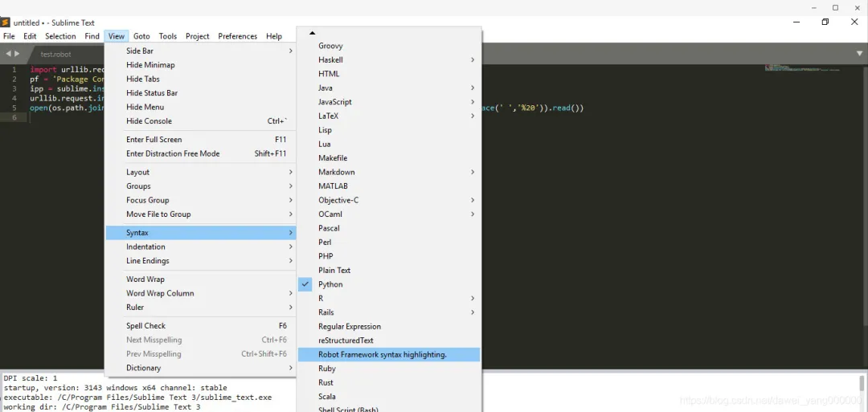
Task: Select Plain Text syntax
Action: point(389,271)
